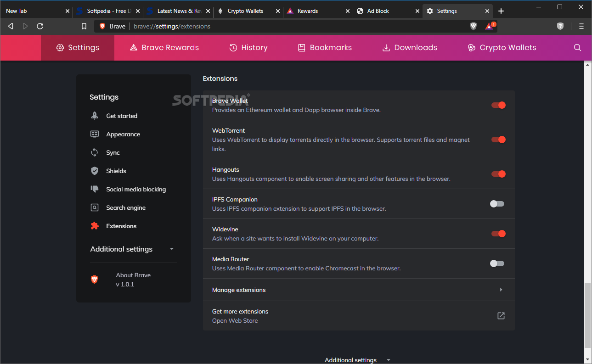Close the Ad Block tab

tap(417, 11)
